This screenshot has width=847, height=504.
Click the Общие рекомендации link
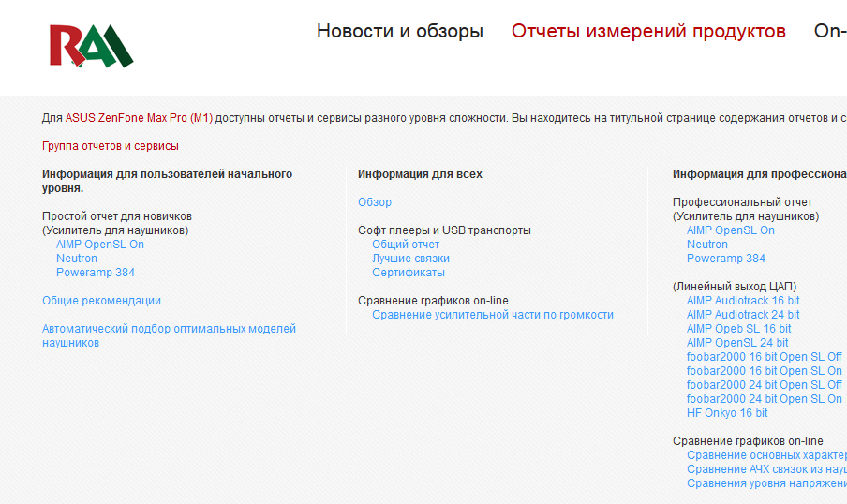(101, 301)
